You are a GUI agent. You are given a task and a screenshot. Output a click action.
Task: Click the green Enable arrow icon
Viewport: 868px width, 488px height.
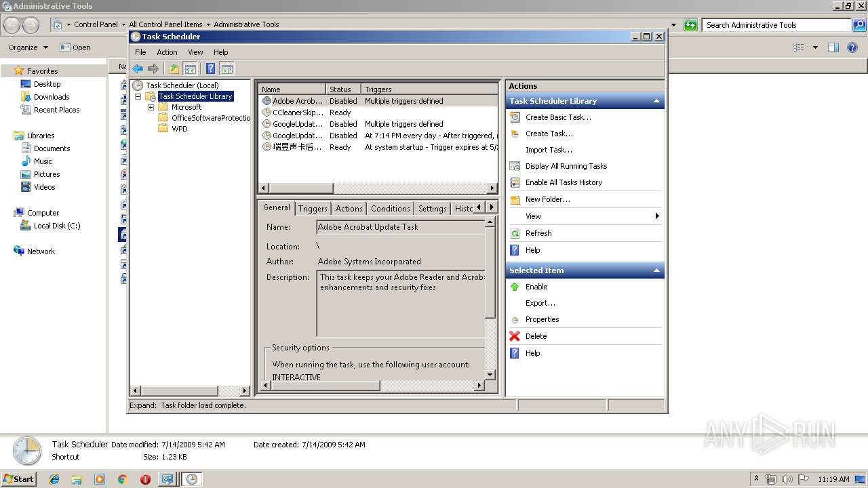[x=515, y=287]
